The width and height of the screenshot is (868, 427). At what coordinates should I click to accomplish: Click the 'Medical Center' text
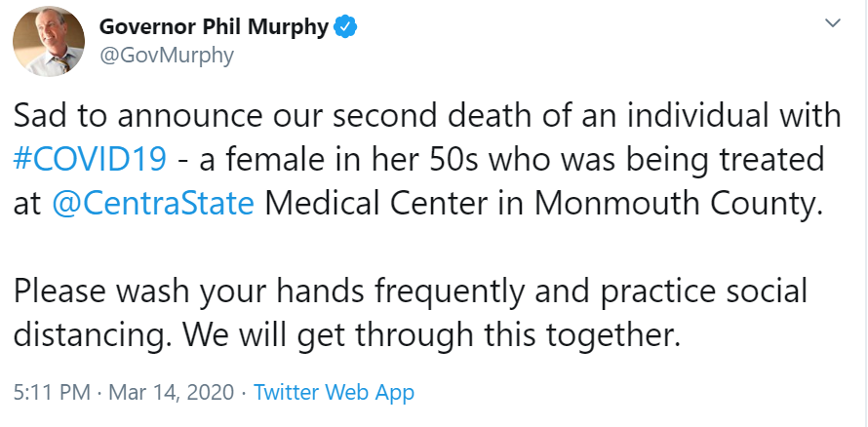(380, 204)
